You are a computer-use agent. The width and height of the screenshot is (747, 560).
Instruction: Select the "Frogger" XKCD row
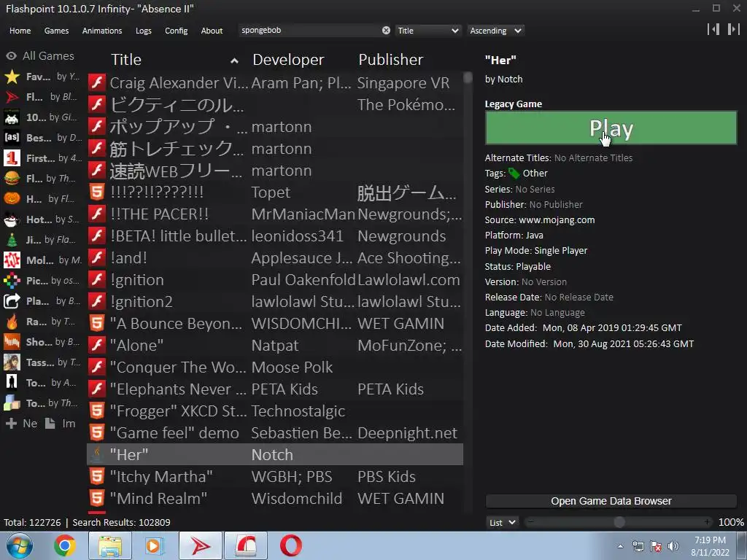coord(275,411)
